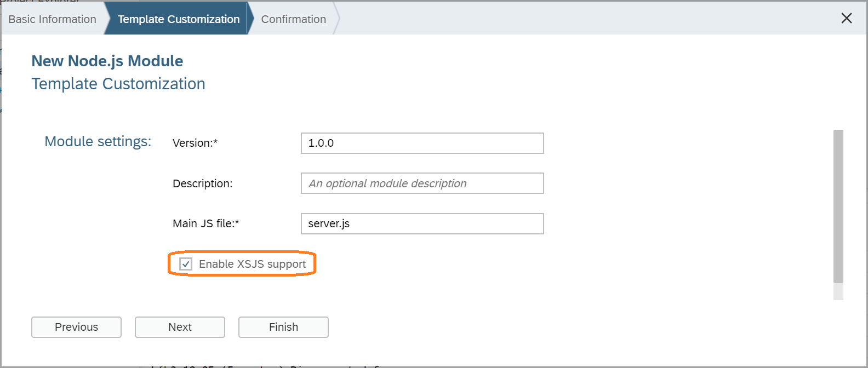Click Finish to create the module
The height and width of the screenshot is (368, 868).
[x=283, y=327]
